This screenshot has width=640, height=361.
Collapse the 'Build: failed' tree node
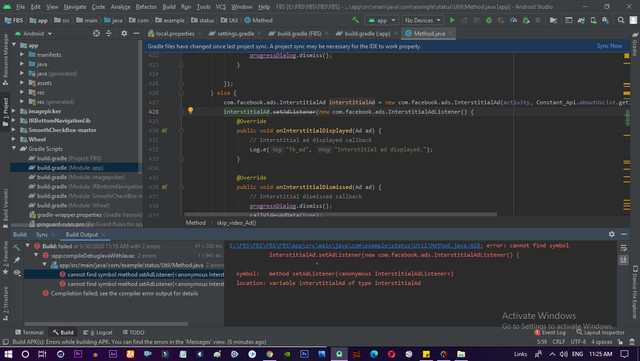pos(28,246)
